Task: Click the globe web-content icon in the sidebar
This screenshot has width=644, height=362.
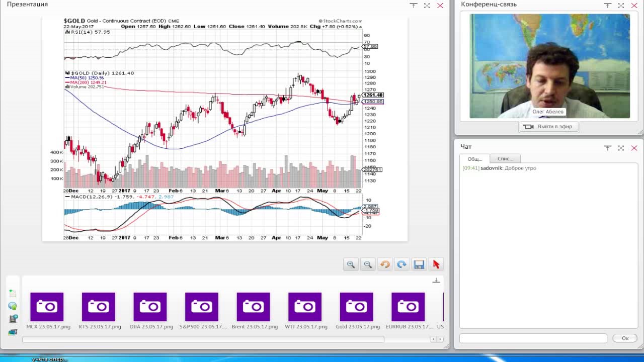Action: click(x=13, y=306)
